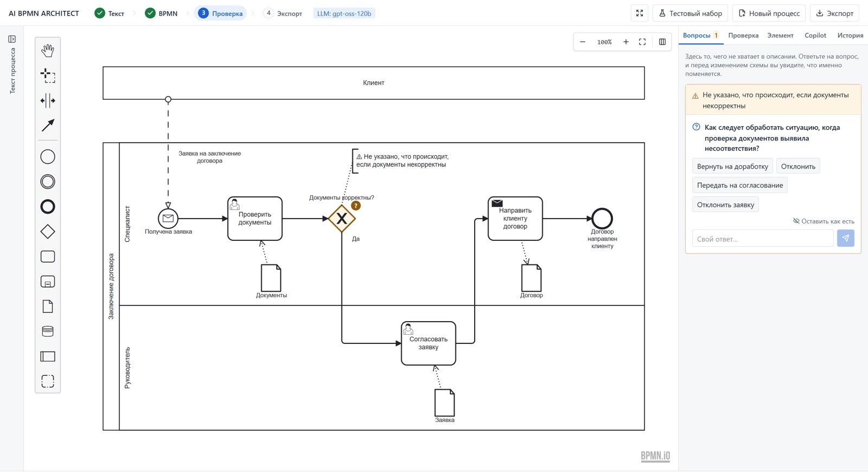The image size is (868, 473).
Task: Open the Copilot tab
Action: (x=815, y=35)
